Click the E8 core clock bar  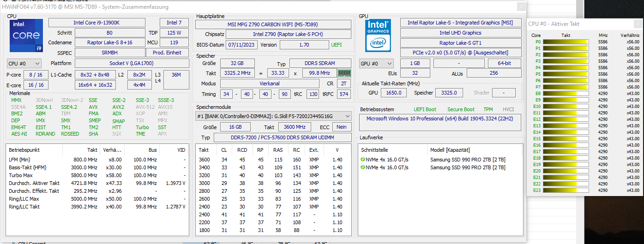(x=566, y=93)
